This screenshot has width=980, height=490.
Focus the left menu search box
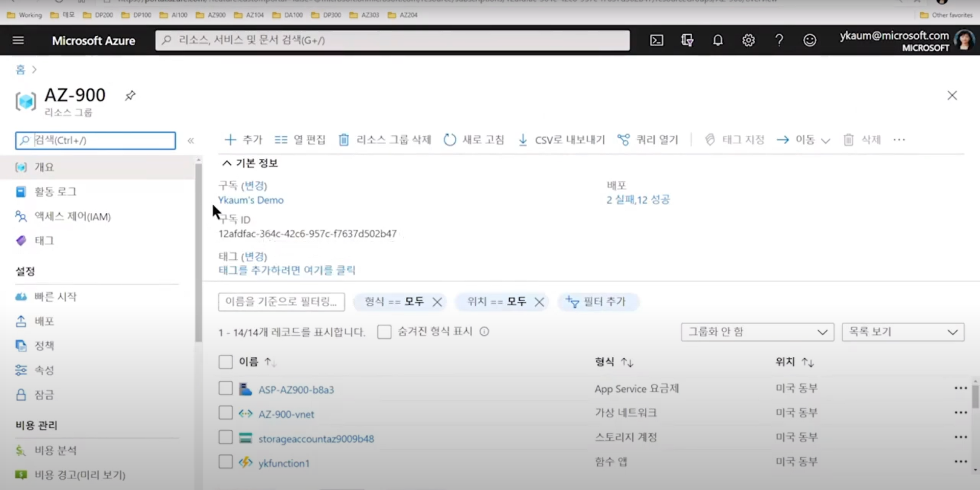tap(95, 140)
